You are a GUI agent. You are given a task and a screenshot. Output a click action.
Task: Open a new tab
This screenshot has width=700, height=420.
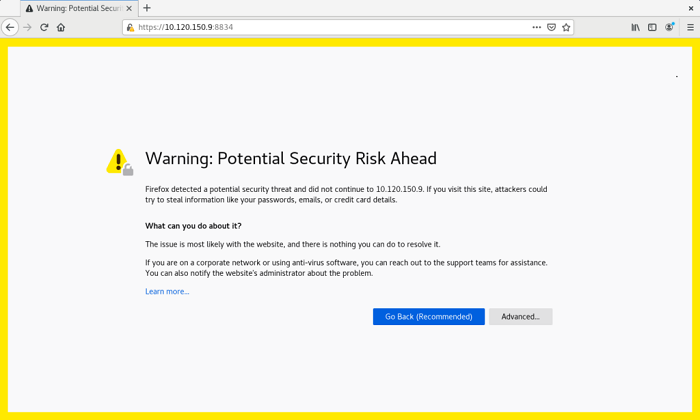(147, 8)
